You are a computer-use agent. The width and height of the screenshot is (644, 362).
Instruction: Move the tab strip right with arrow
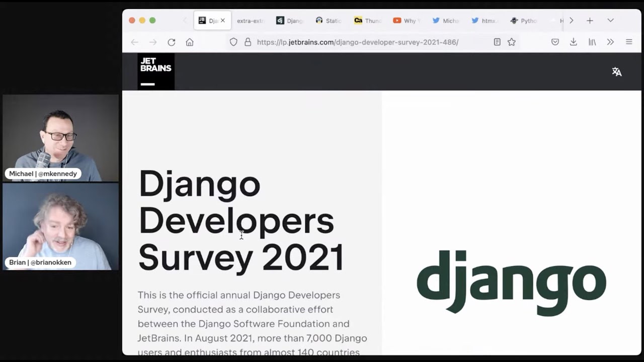click(571, 21)
